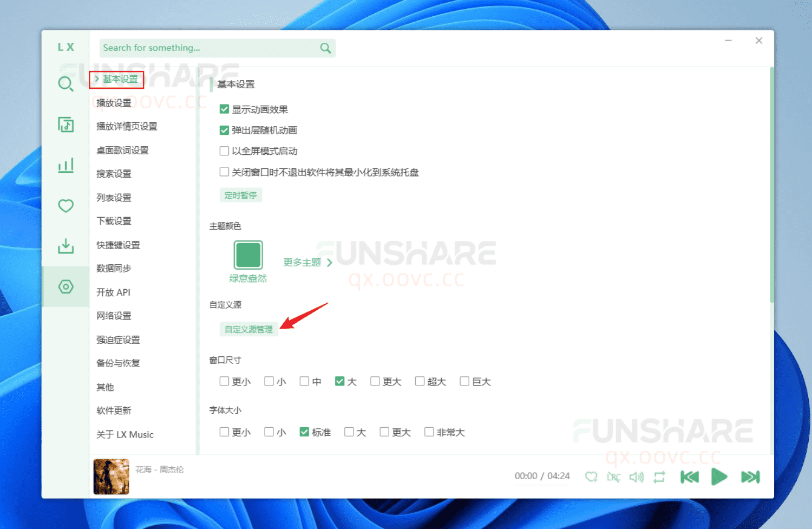812x529 pixels.
Task: Toggle desktop lyrics with the LRC icon
Action: pos(614,476)
